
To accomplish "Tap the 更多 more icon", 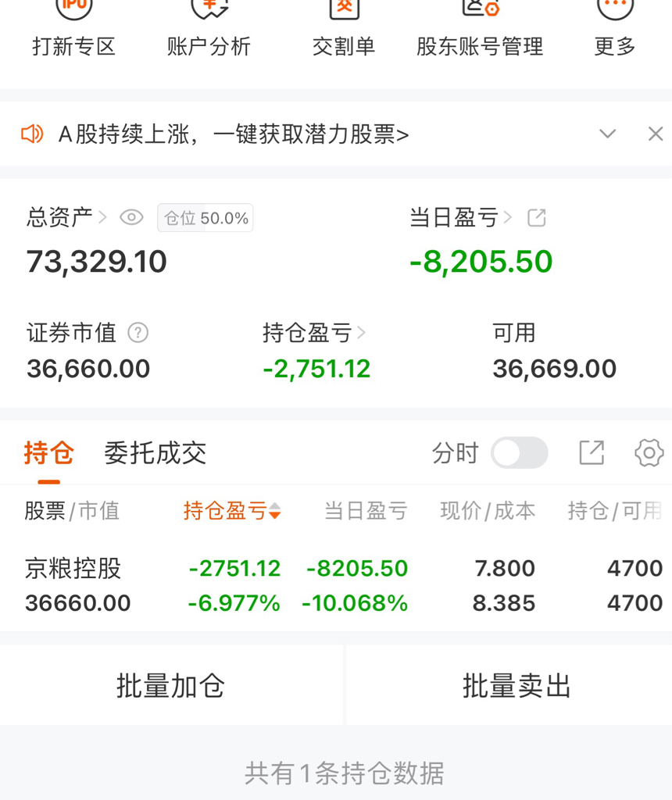I will 615,9.
